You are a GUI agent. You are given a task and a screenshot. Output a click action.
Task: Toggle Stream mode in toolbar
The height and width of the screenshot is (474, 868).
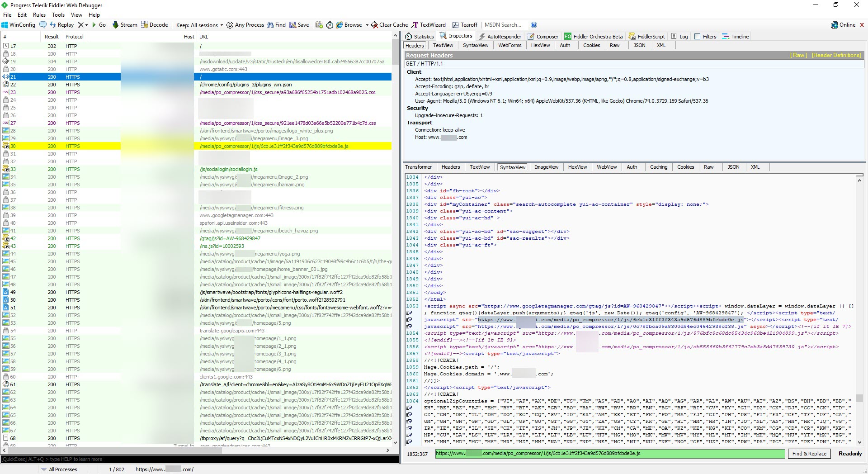[x=125, y=25]
